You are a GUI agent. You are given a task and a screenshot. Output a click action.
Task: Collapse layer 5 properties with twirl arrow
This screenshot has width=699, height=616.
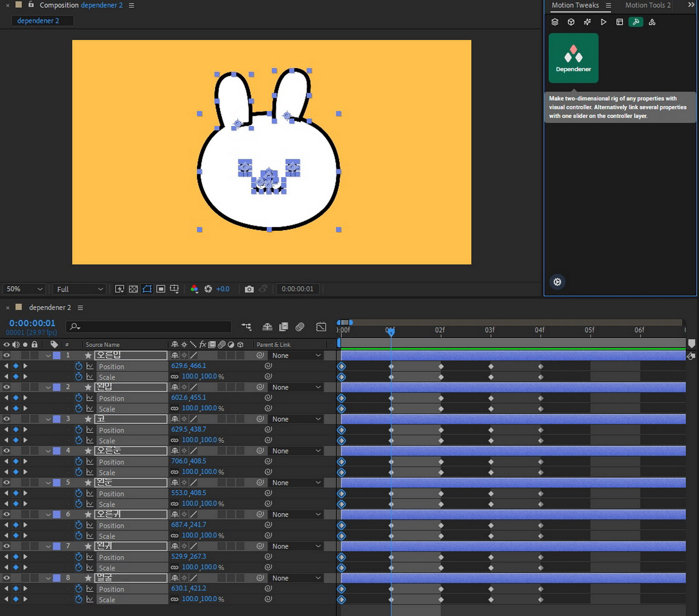click(x=48, y=483)
